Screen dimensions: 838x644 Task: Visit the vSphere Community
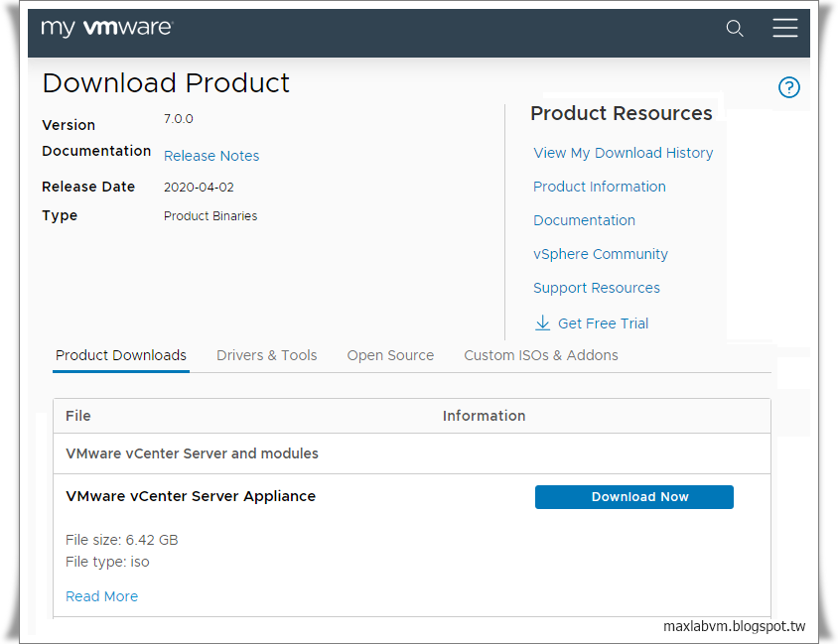(x=600, y=253)
